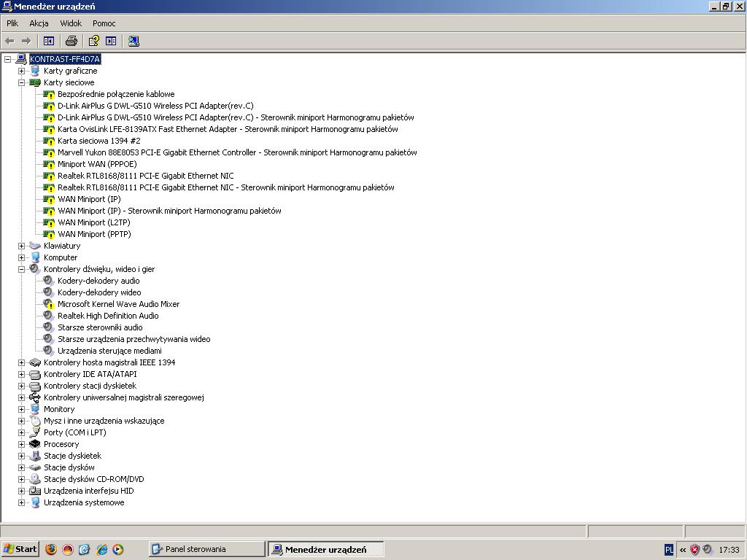
Task: Click warning icon of Bezpośrednie połączenie kablowe
Action: click(49, 94)
